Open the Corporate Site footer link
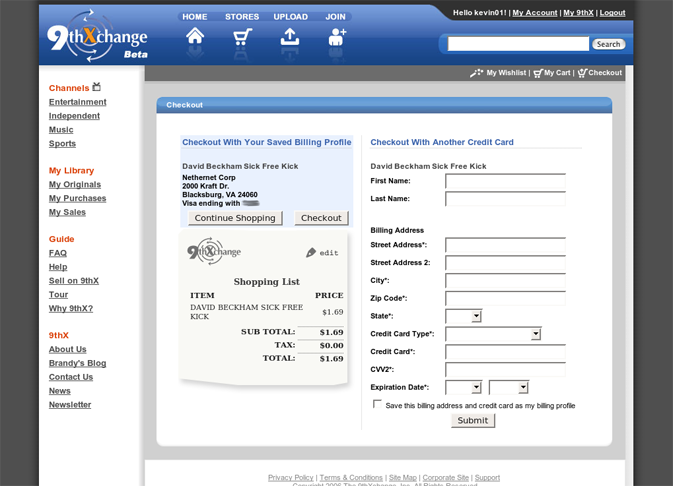Image resolution: width=673 pixels, height=486 pixels. pos(446,477)
